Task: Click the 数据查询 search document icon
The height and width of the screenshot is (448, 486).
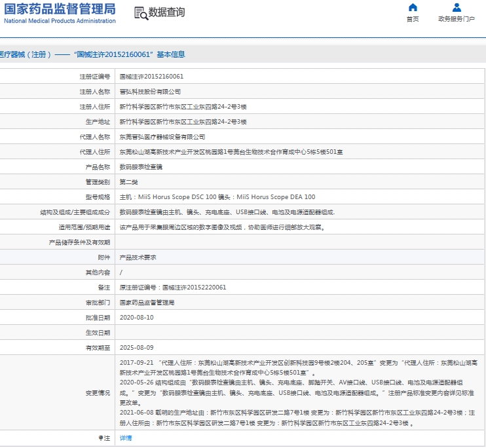Action: pyautogui.click(x=141, y=13)
